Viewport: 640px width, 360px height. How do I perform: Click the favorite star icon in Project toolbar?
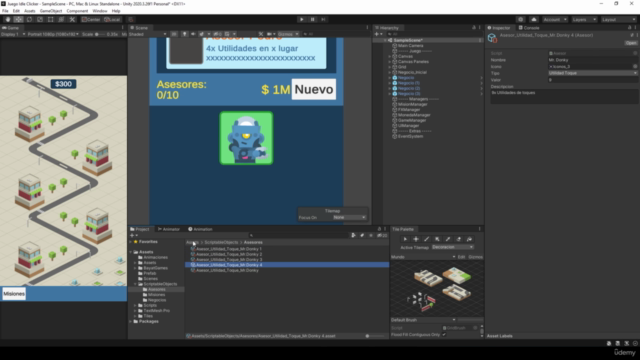pyautogui.click(x=371, y=236)
